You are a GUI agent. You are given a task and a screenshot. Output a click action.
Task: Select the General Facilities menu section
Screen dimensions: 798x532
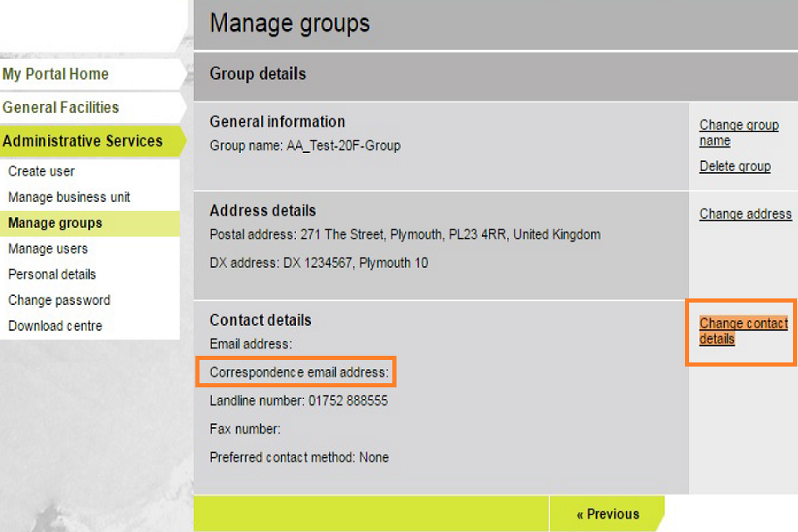coord(61,107)
